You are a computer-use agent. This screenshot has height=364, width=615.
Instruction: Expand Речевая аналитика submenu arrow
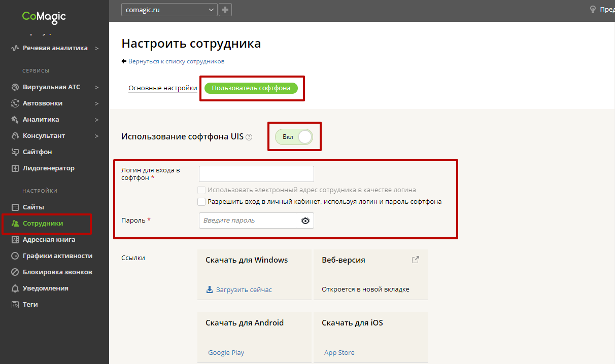click(x=96, y=48)
